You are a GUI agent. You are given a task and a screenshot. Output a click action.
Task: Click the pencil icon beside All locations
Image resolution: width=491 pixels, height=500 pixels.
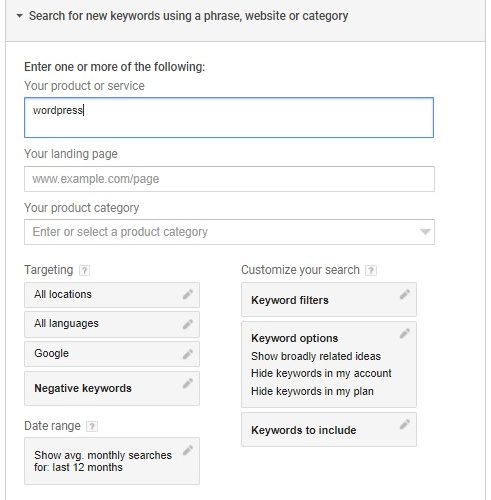(188, 294)
